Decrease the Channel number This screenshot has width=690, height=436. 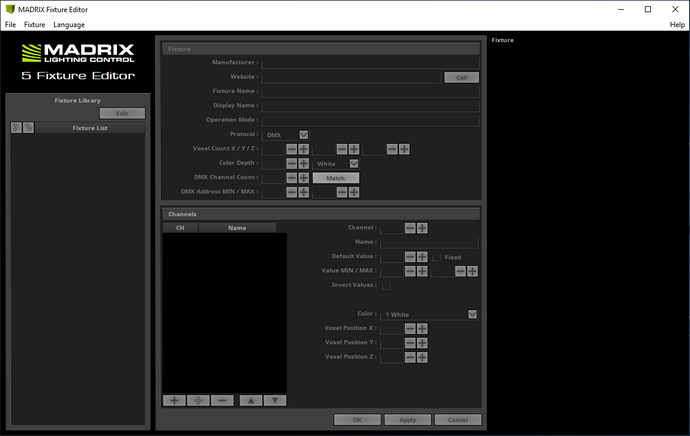410,228
